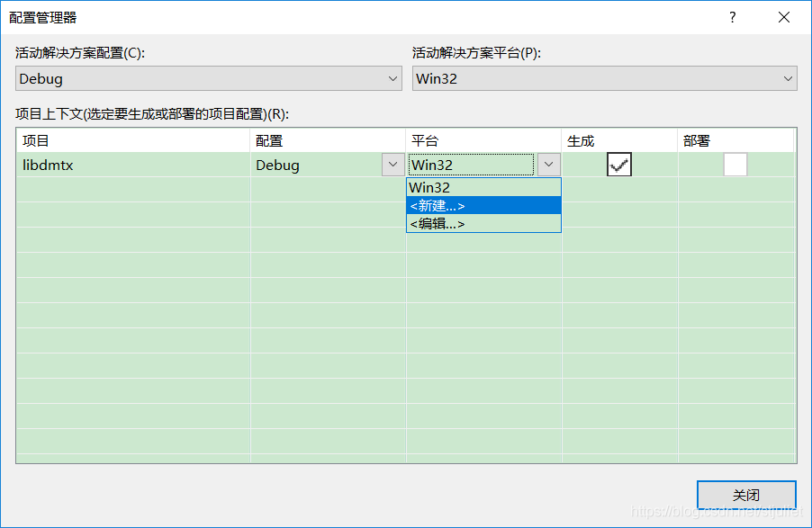Close the 配置管理器 dialog with X
The height and width of the screenshot is (528, 812).
point(783,17)
